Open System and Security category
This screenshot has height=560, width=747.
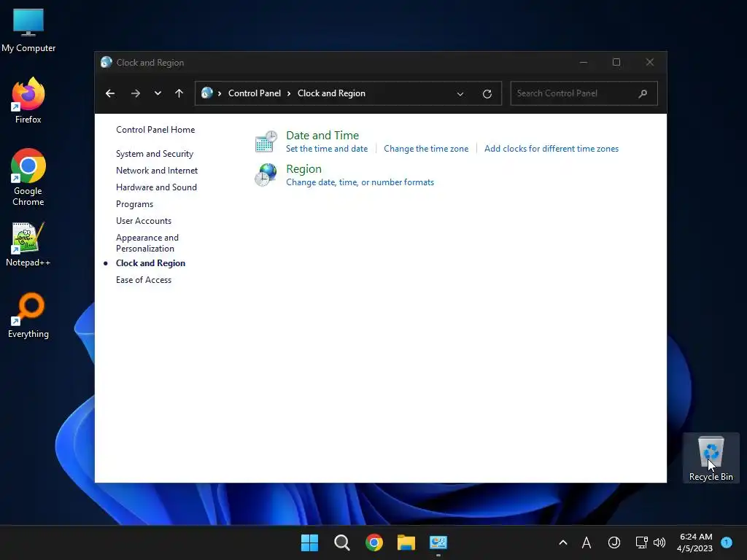coord(155,154)
